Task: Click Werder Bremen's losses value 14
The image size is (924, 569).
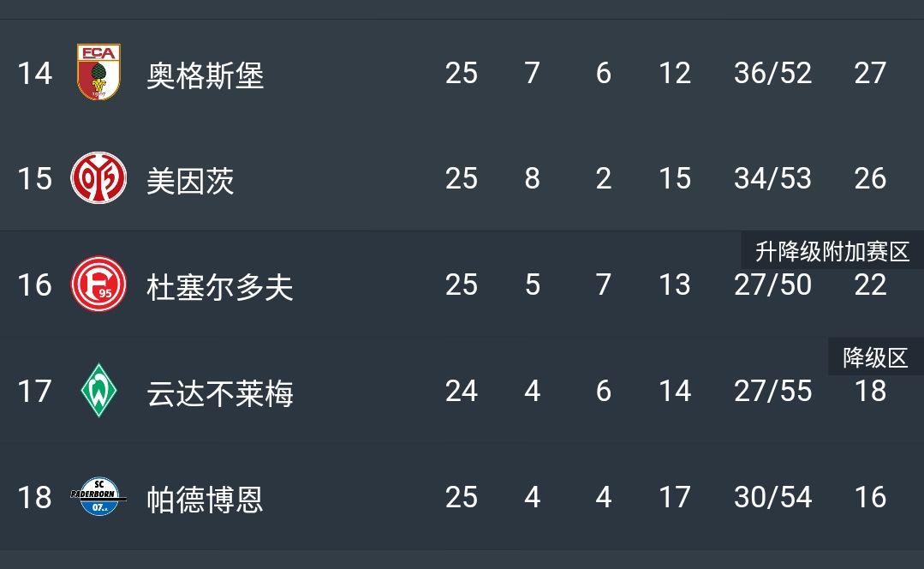Action: (676, 392)
